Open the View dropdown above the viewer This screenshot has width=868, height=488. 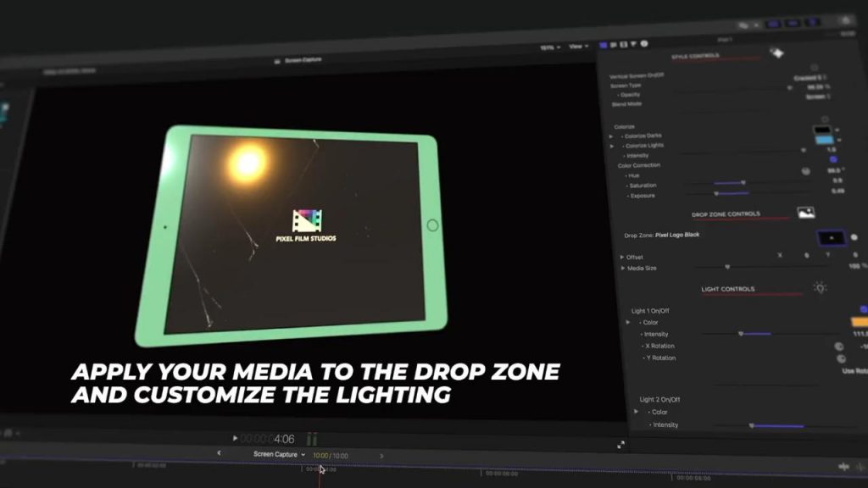578,47
